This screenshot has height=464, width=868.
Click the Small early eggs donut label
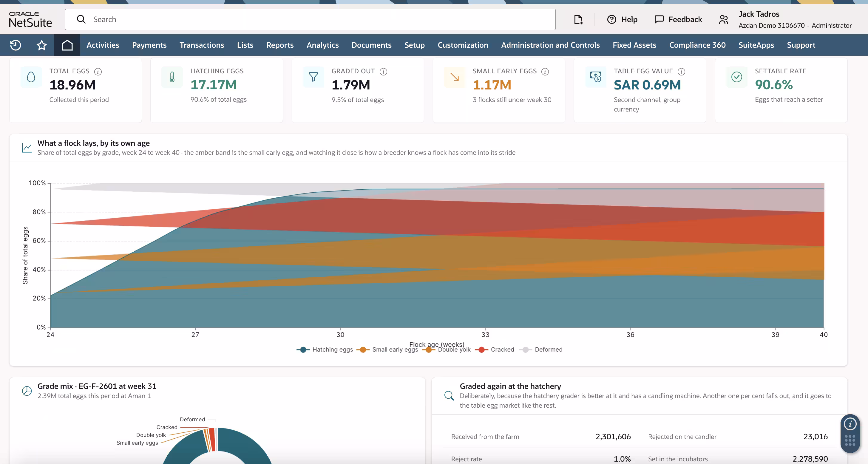click(x=137, y=443)
